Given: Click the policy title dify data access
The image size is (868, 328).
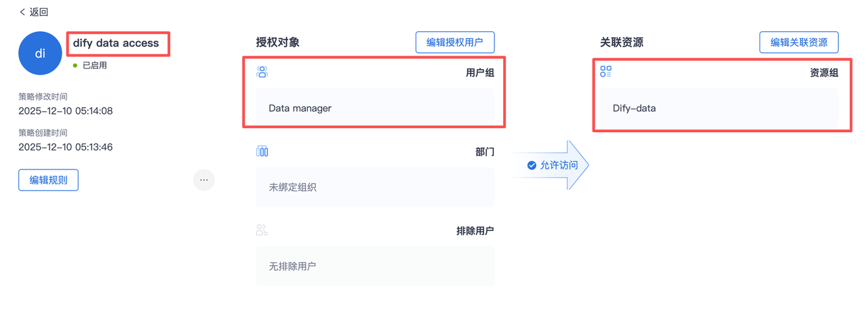Looking at the screenshot, I should point(116,43).
